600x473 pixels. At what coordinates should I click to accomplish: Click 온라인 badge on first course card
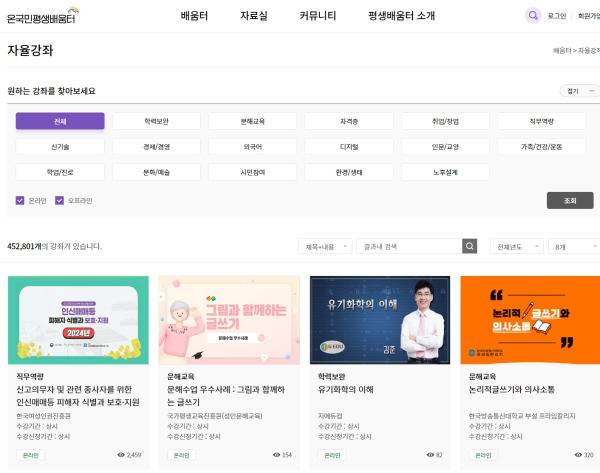click(x=30, y=454)
